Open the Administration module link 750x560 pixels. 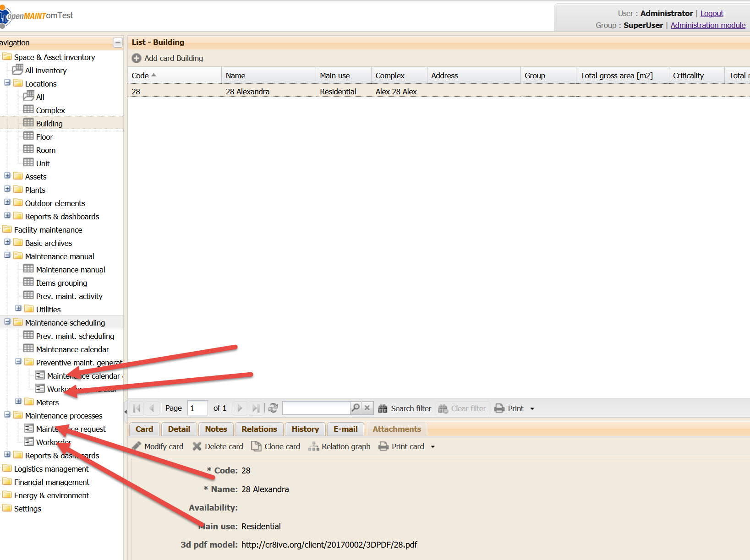pos(707,25)
